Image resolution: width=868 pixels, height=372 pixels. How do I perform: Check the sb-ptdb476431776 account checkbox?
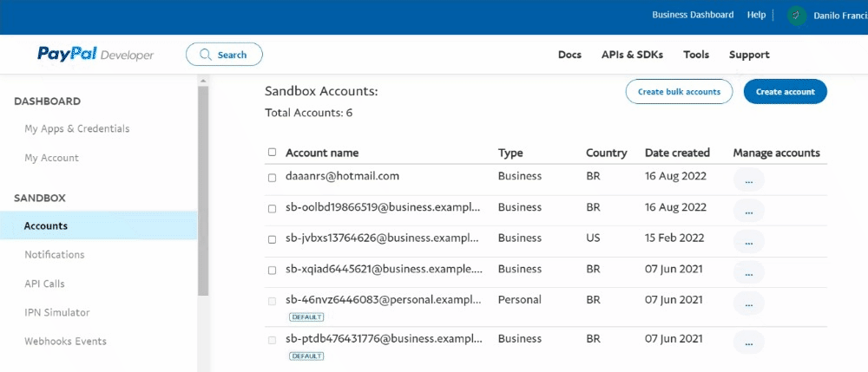pyautogui.click(x=272, y=341)
